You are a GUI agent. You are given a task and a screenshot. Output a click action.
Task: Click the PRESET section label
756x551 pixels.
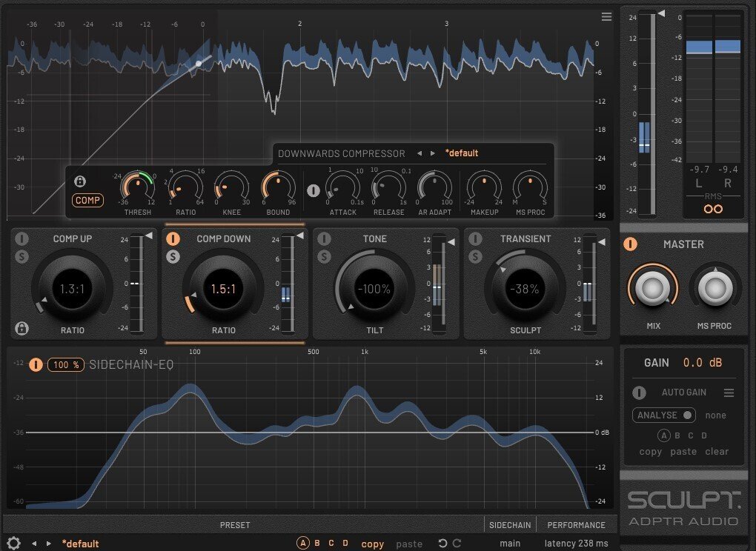235,525
